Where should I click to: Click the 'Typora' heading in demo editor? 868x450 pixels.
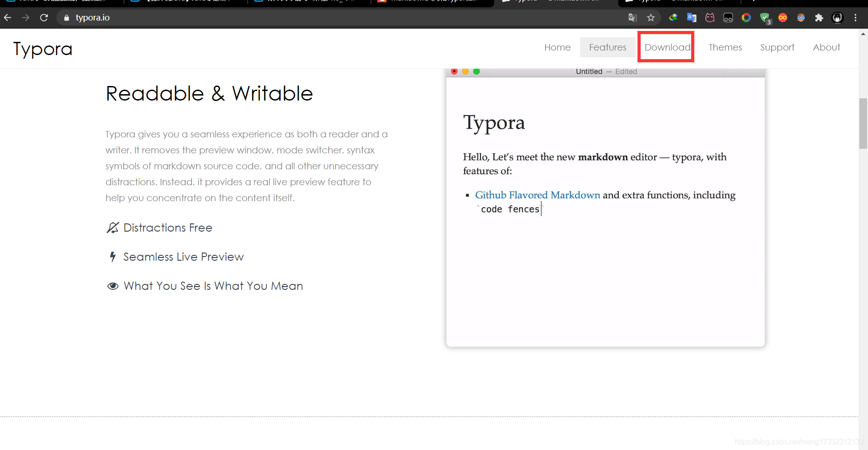pyautogui.click(x=494, y=123)
